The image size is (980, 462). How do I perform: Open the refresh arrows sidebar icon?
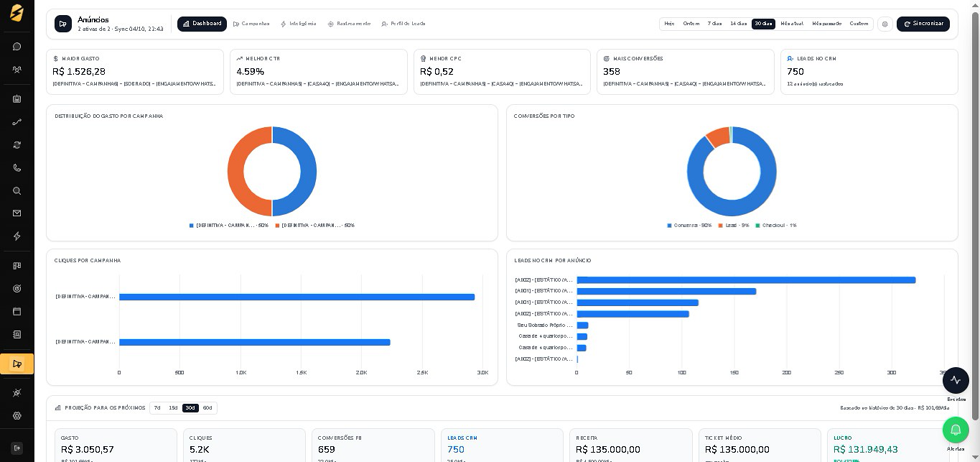coord(17,144)
